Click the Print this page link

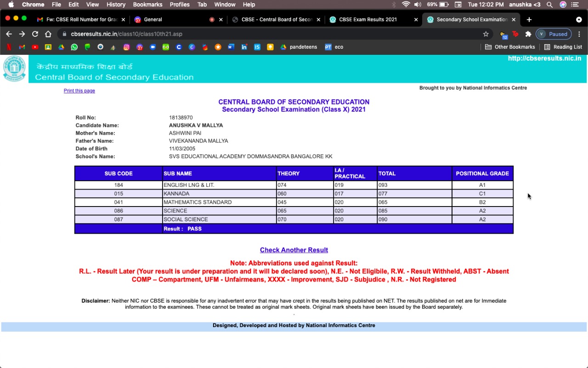click(79, 91)
